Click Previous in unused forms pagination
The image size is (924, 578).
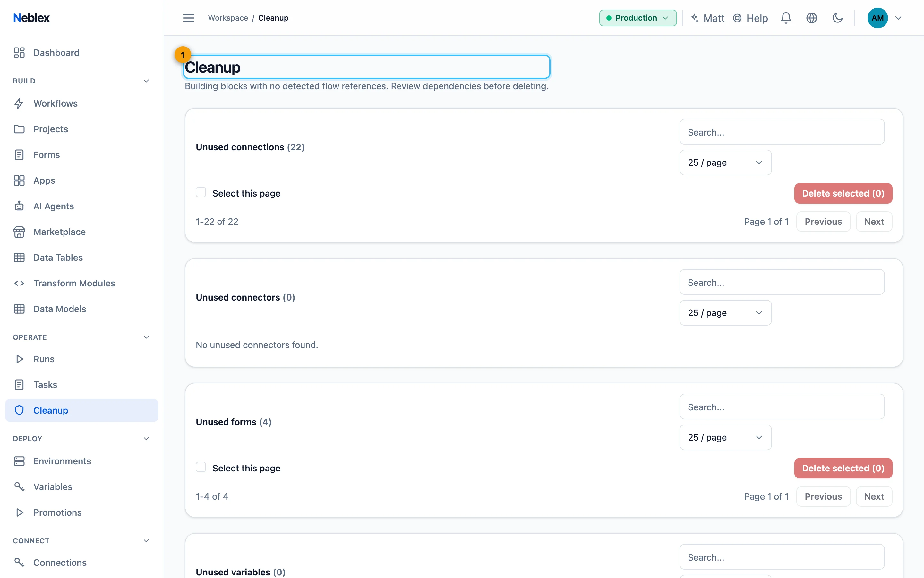(x=823, y=496)
